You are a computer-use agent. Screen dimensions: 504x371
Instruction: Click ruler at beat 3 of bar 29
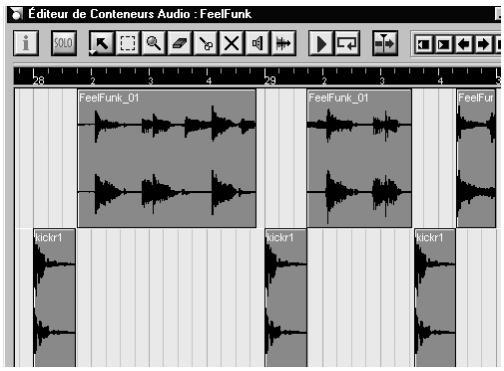click(x=382, y=81)
